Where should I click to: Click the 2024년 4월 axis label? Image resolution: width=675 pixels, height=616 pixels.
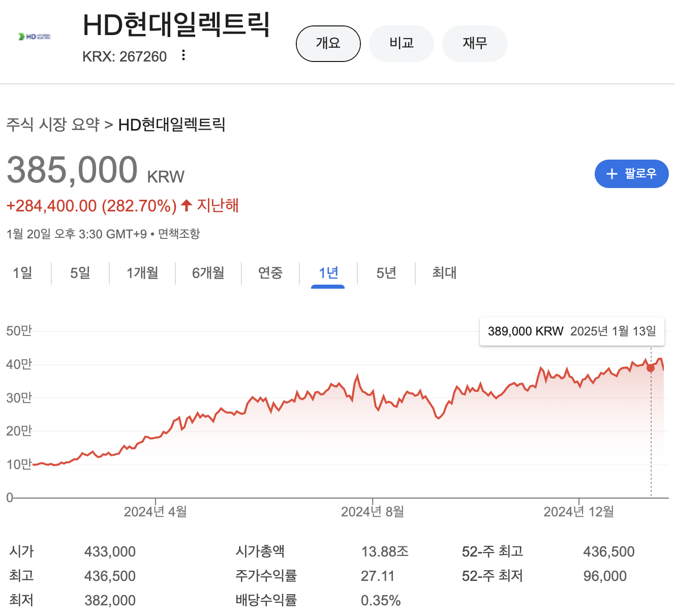coord(156,512)
